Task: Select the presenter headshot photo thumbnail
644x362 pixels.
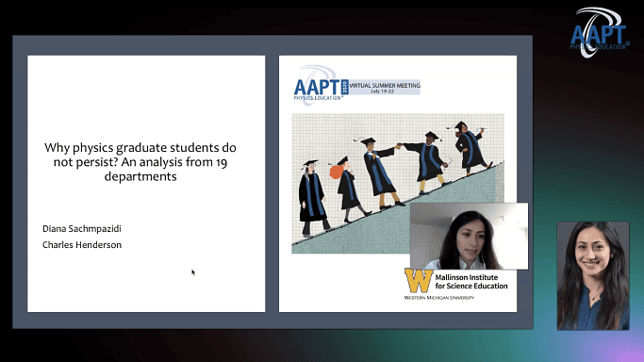Action: click(x=593, y=276)
